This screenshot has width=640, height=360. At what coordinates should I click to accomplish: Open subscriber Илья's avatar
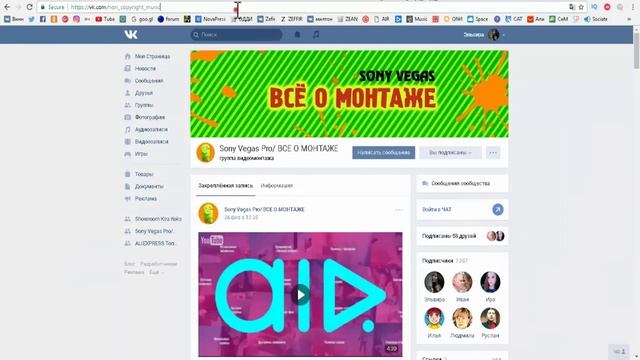tap(434, 318)
